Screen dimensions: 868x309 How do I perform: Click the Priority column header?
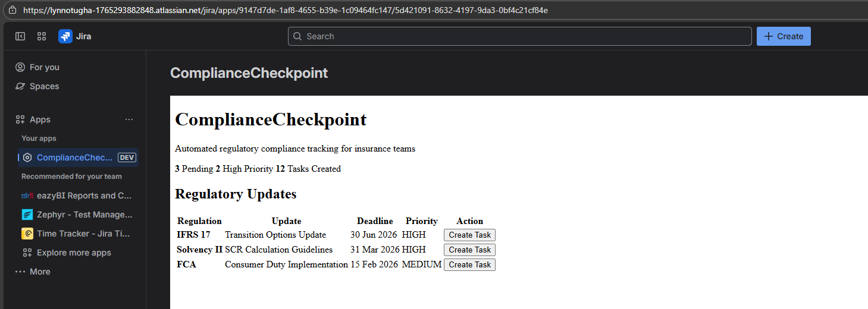click(422, 221)
